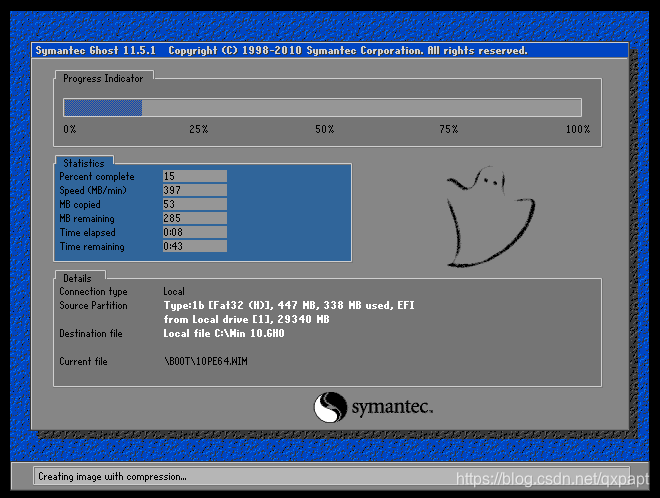Screen dimensions: 660x498
Task: Select the Statistics tab label
Action: click(x=84, y=163)
